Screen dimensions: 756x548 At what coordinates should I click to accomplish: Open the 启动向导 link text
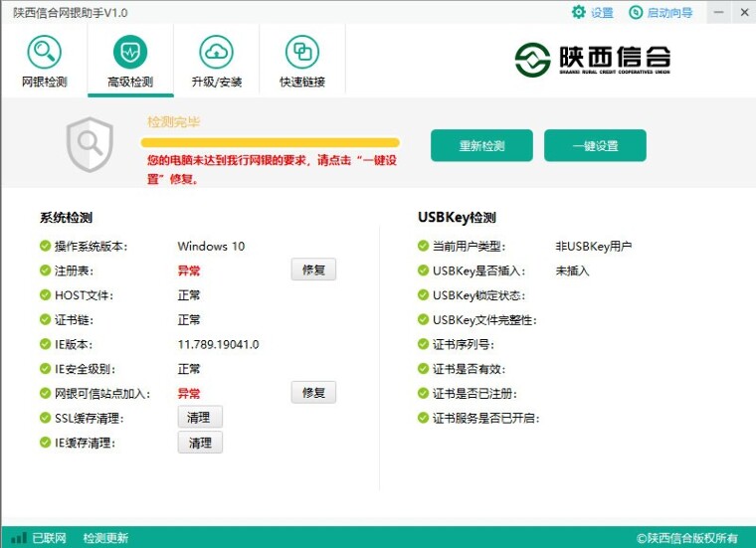[x=669, y=13]
